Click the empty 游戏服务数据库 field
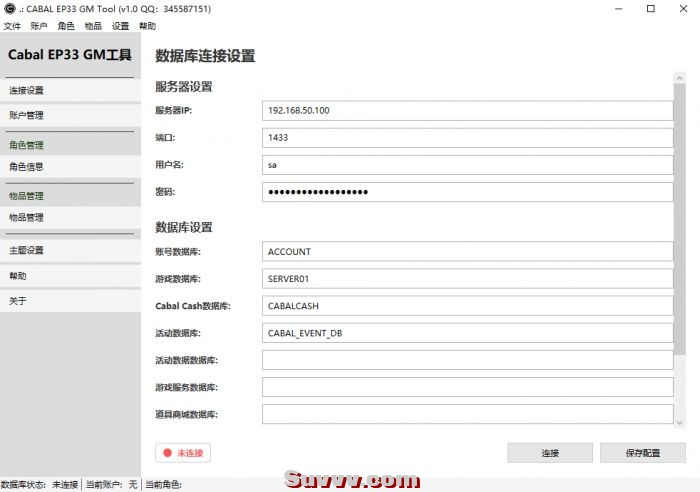 click(467, 387)
